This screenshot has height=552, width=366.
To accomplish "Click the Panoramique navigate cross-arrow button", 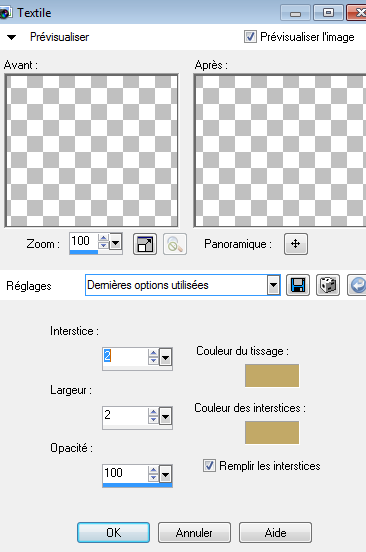I will click(296, 244).
